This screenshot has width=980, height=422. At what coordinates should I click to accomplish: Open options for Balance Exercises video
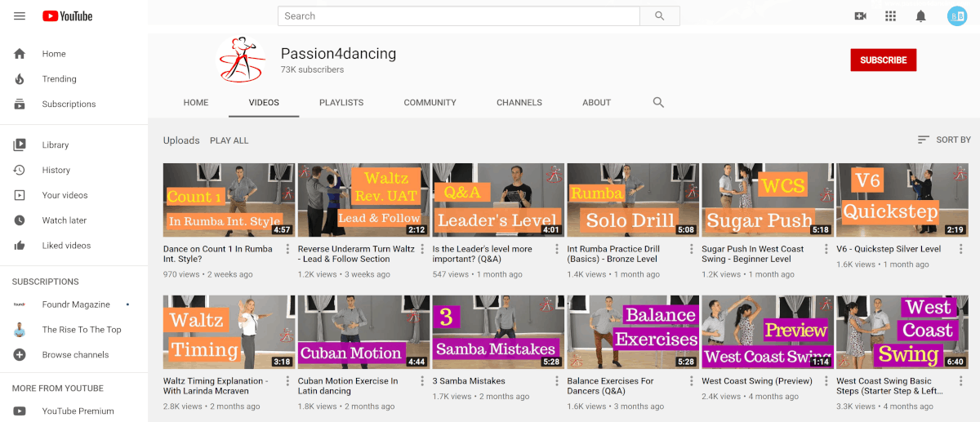[x=692, y=382]
